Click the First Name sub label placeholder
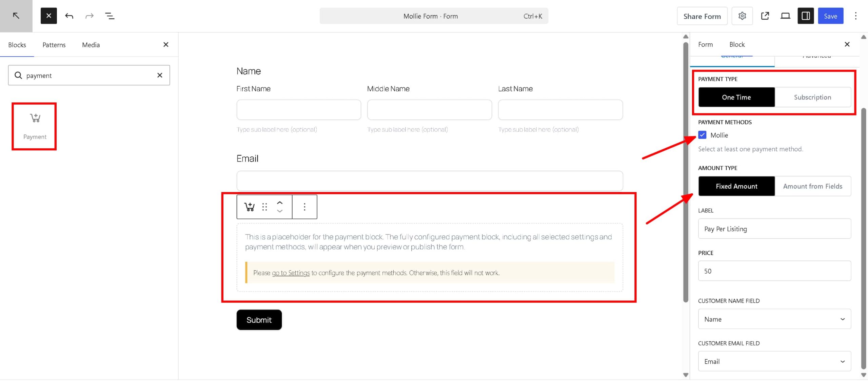 (277, 129)
